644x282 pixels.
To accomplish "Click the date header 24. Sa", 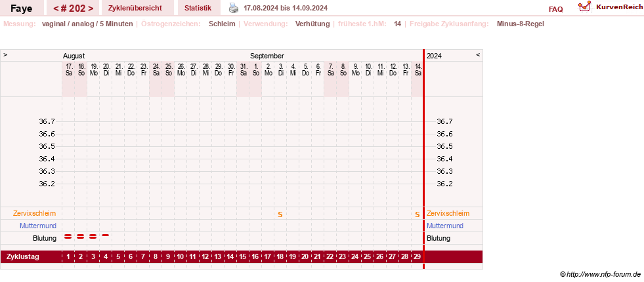I will click(x=156, y=70).
